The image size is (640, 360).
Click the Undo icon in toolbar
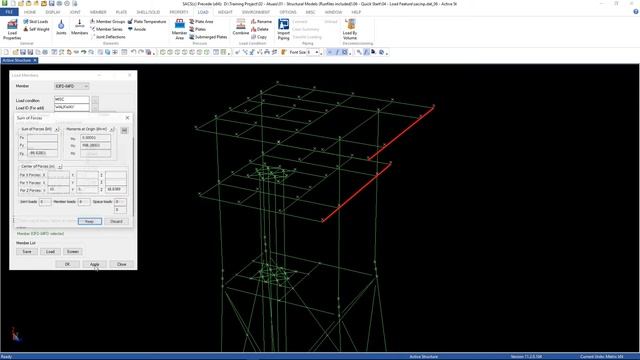point(133,52)
